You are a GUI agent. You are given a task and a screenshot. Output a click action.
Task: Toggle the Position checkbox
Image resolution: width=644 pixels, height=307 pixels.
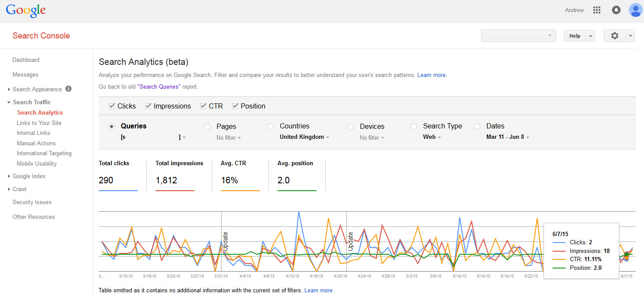(x=235, y=106)
